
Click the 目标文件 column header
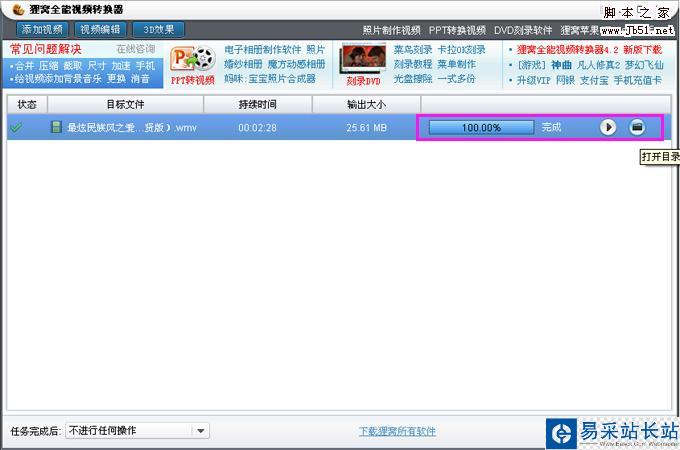(125, 104)
